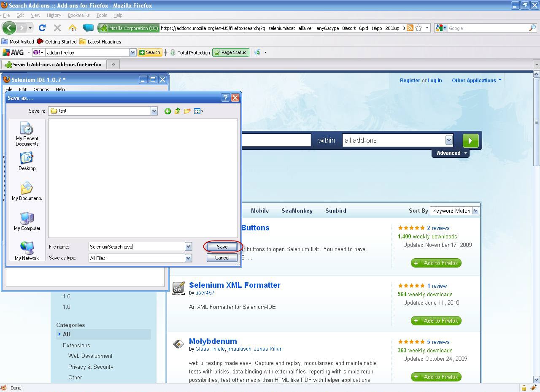Open the Options menu in Selenium IDE
Image resolution: width=540 pixels, height=392 pixels.
pyautogui.click(x=41, y=89)
